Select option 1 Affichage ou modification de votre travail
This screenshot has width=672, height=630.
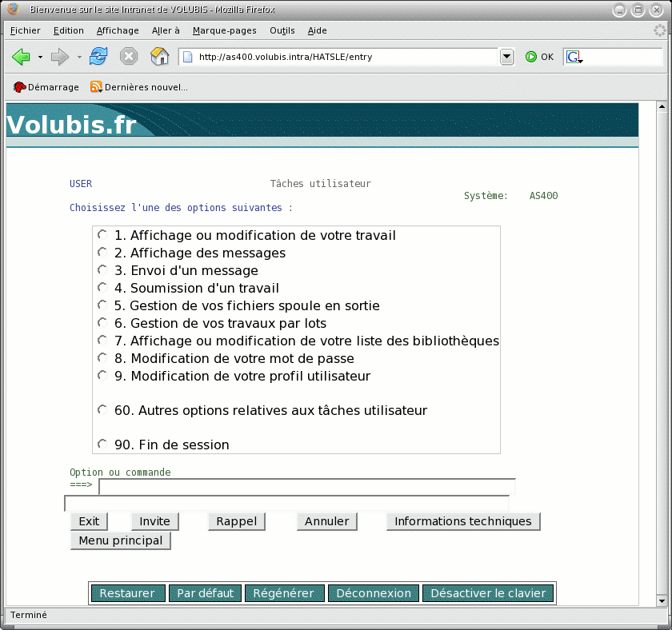[x=102, y=235]
